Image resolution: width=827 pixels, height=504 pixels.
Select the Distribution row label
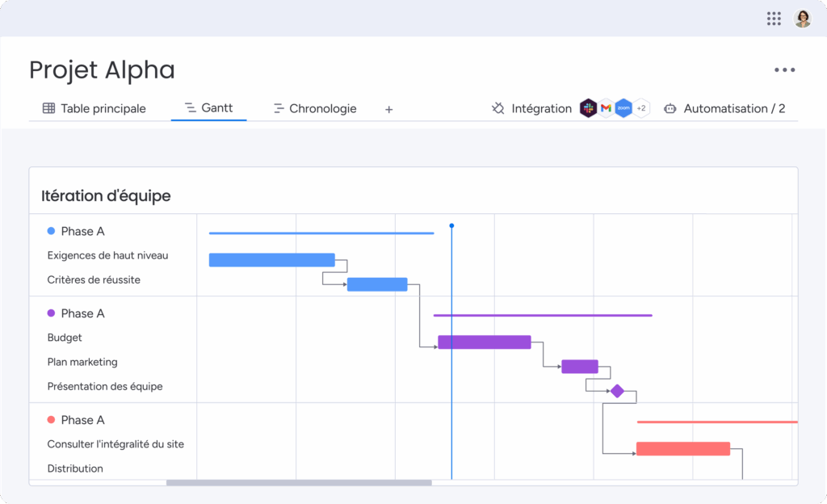click(75, 468)
